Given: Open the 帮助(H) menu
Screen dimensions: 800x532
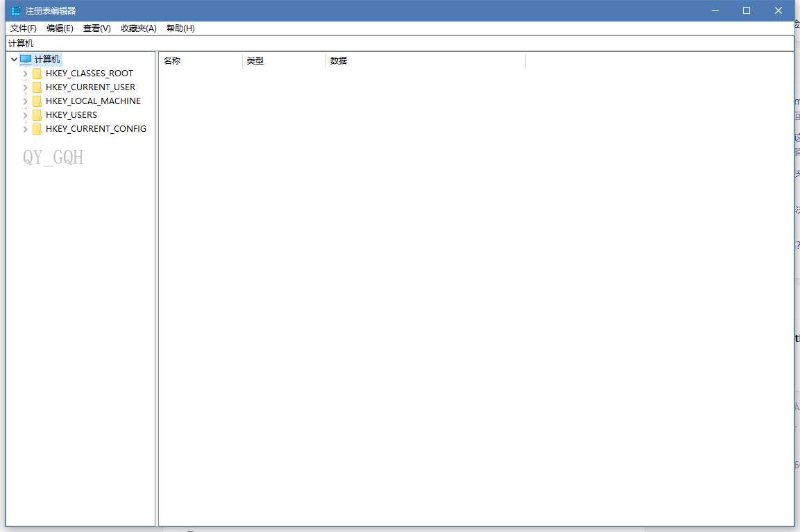Looking at the screenshot, I should [x=180, y=28].
